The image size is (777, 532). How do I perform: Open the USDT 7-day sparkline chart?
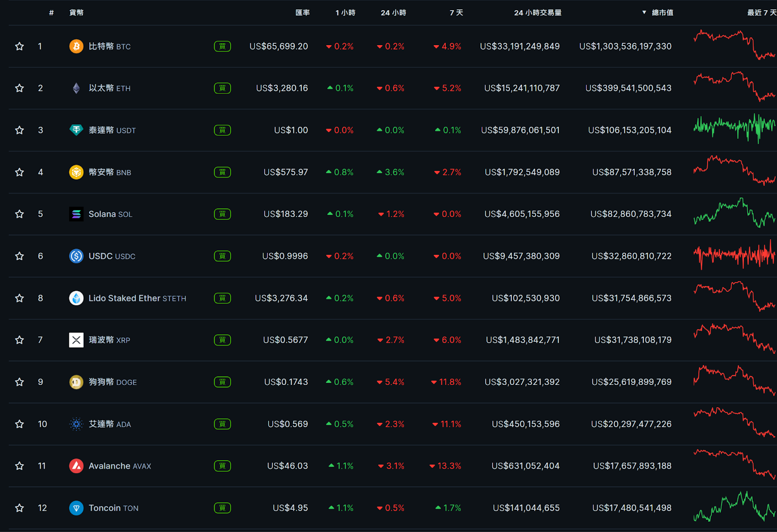click(734, 128)
